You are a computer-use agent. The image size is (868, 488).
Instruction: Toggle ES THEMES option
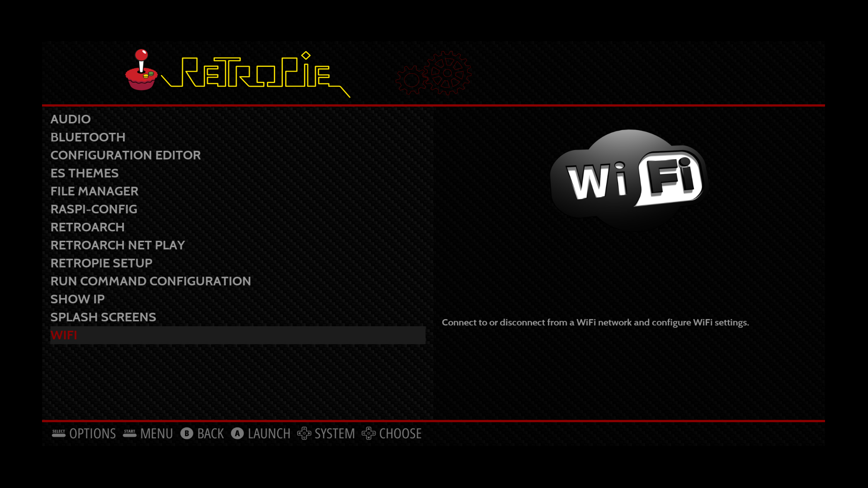click(84, 173)
